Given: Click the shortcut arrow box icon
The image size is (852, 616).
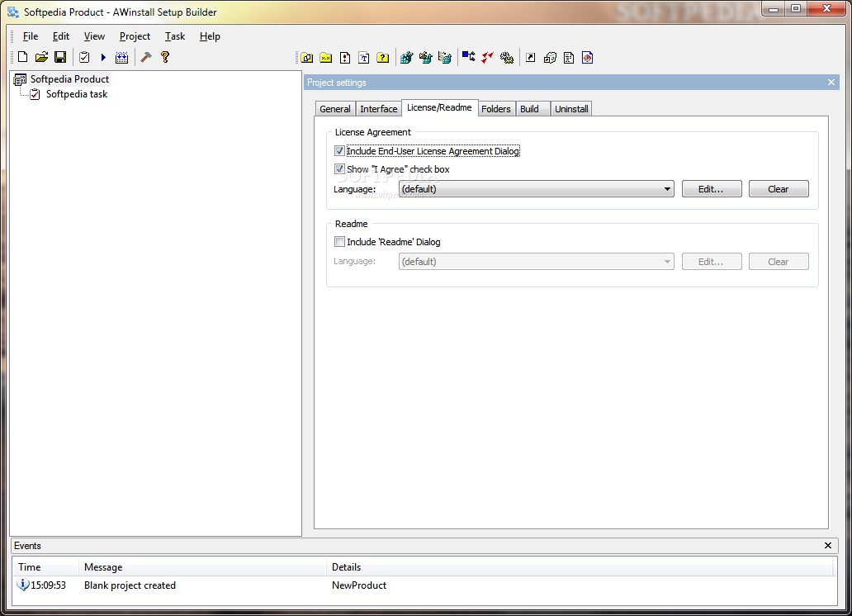Looking at the screenshot, I should coord(531,58).
